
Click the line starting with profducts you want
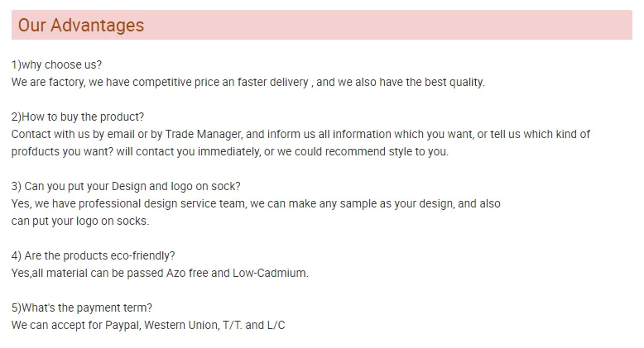point(230,151)
